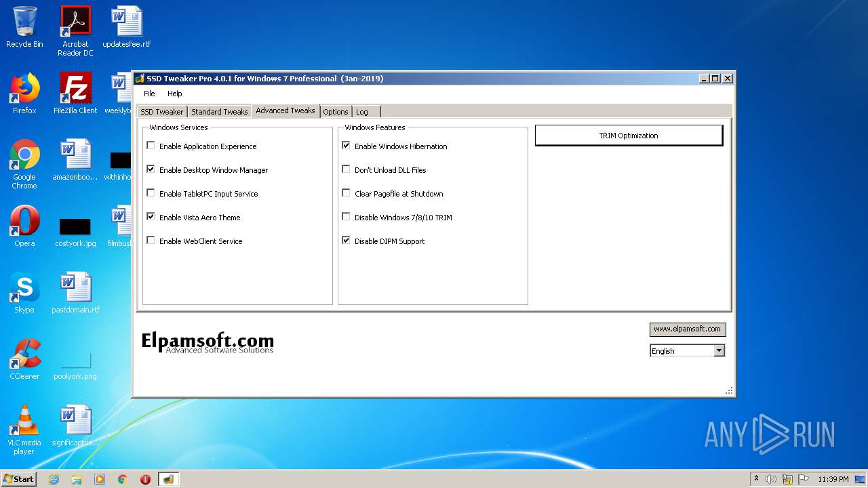Viewport: 868px width, 488px height.
Task: Click the taskbar clock 11:39 PM
Action: [x=833, y=479]
